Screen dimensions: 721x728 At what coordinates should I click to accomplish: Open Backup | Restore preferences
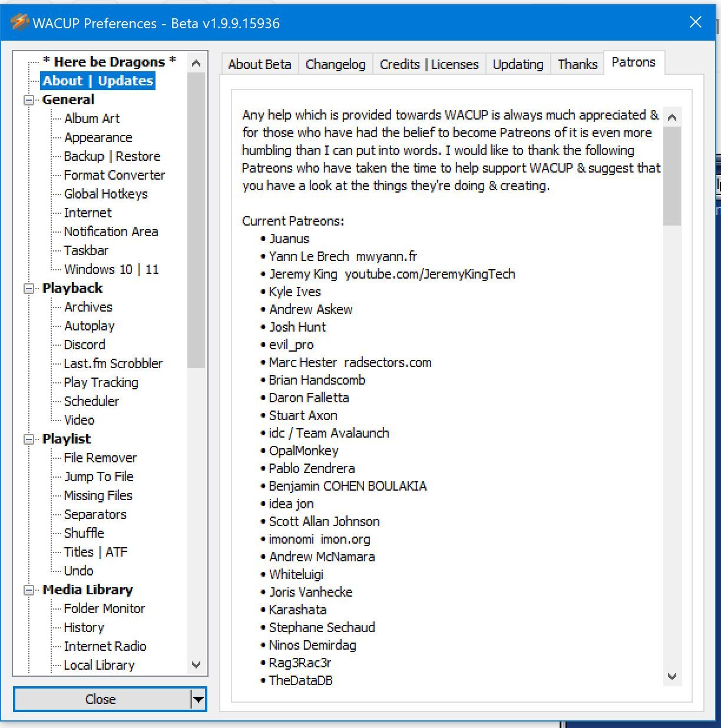coord(112,156)
